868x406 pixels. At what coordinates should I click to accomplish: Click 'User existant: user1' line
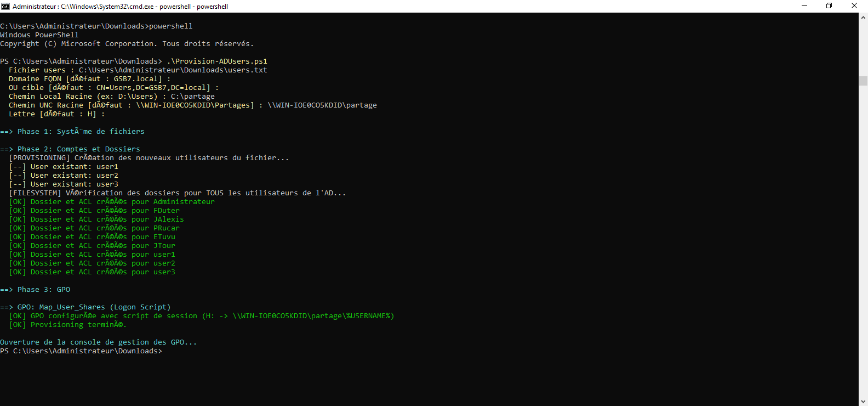pyautogui.click(x=64, y=166)
